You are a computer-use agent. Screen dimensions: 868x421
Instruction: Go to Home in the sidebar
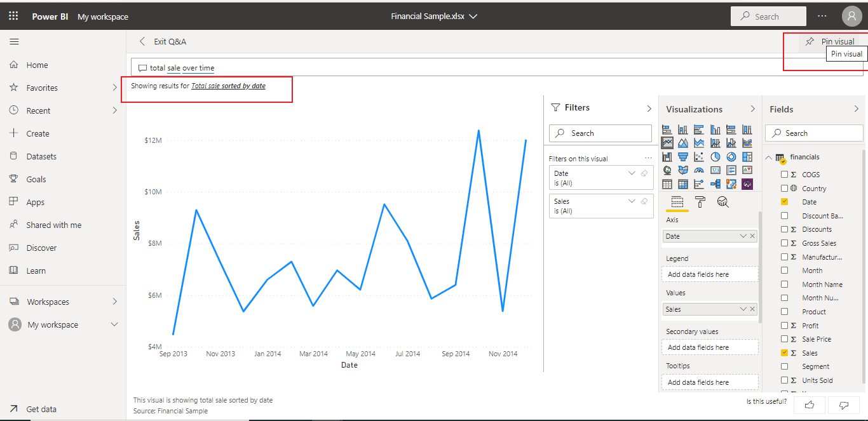(x=37, y=65)
